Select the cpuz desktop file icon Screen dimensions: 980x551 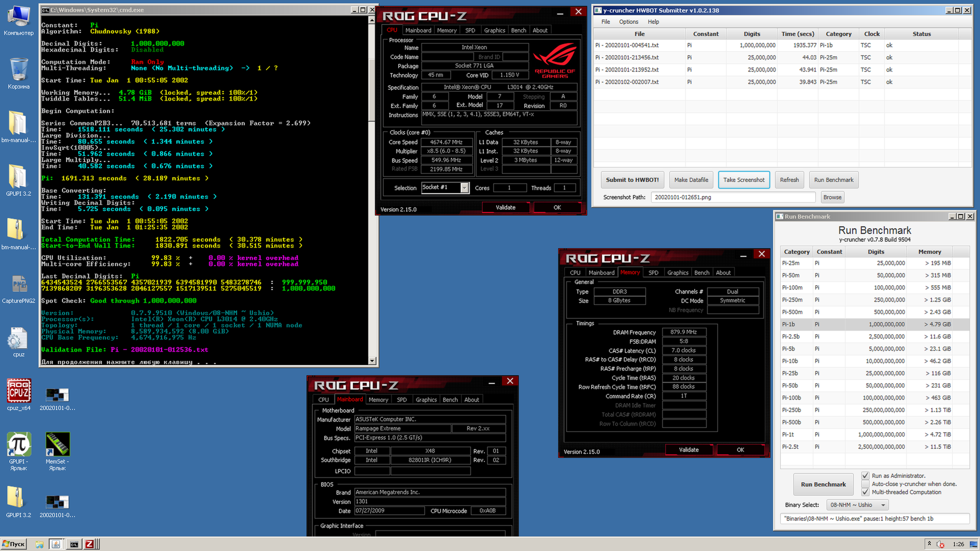coord(18,342)
